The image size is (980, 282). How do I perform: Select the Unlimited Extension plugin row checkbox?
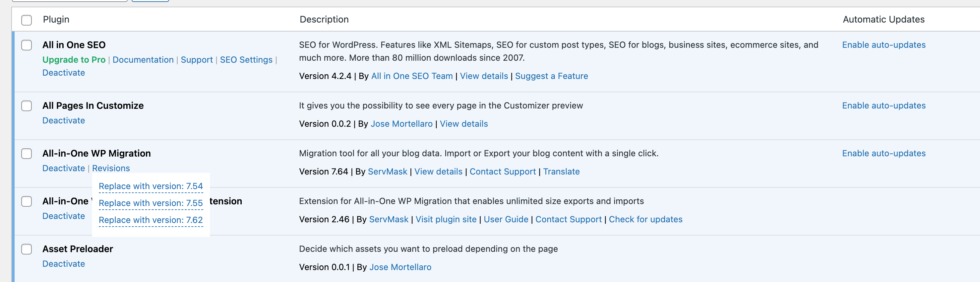pyautogui.click(x=27, y=201)
